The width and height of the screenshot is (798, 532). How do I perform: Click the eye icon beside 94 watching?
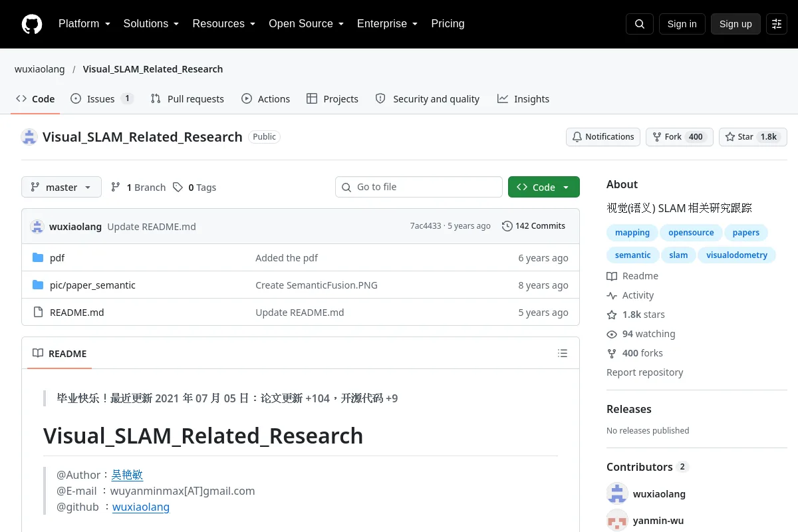(x=612, y=334)
